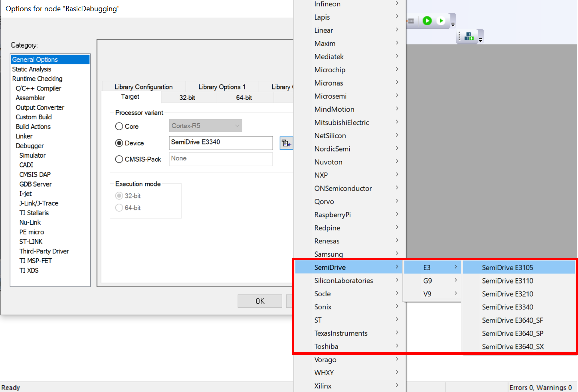Expand the NXP vendor submenu
The image size is (578, 392).
tap(350, 175)
